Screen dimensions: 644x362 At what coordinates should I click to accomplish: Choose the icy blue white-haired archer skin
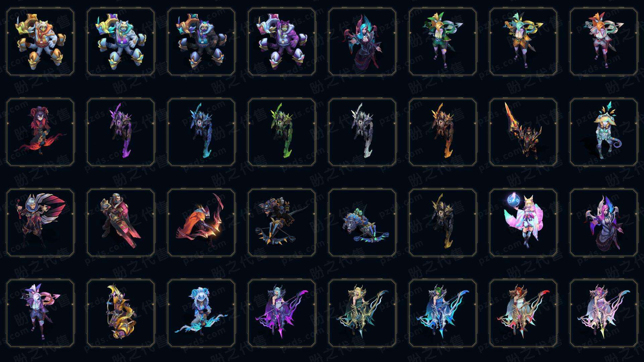point(201,313)
